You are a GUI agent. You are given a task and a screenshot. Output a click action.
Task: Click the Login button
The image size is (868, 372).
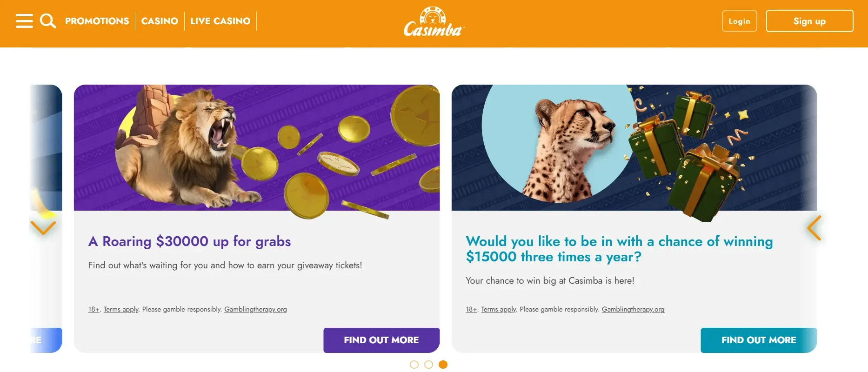pyautogui.click(x=739, y=21)
